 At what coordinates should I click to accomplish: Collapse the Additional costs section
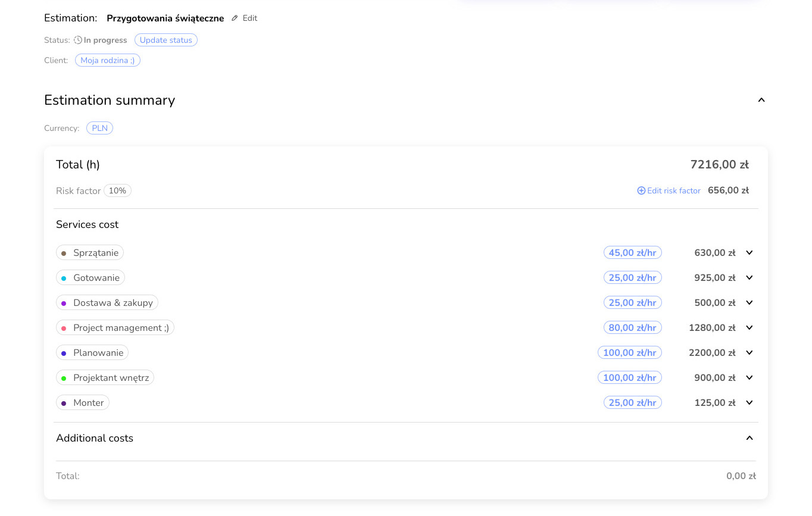(x=749, y=439)
